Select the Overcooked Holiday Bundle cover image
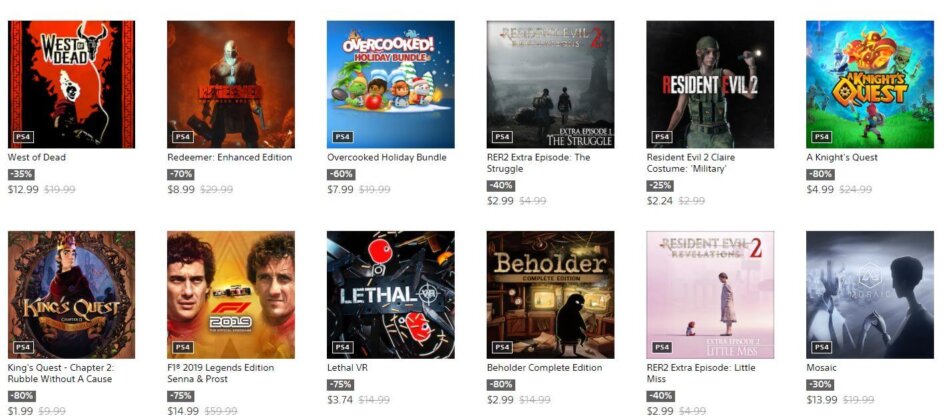This screenshot has height=420, width=950. pyautogui.click(x=391, y=84)
